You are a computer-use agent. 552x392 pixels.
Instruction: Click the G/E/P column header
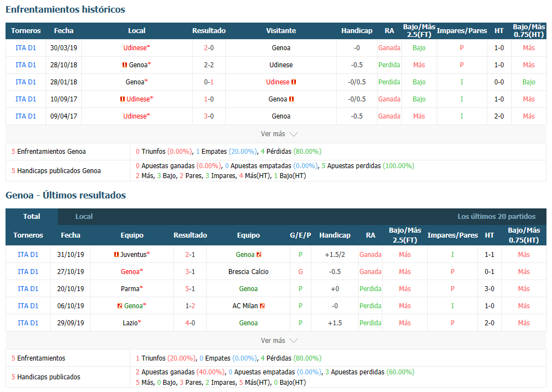coord(300,235)
